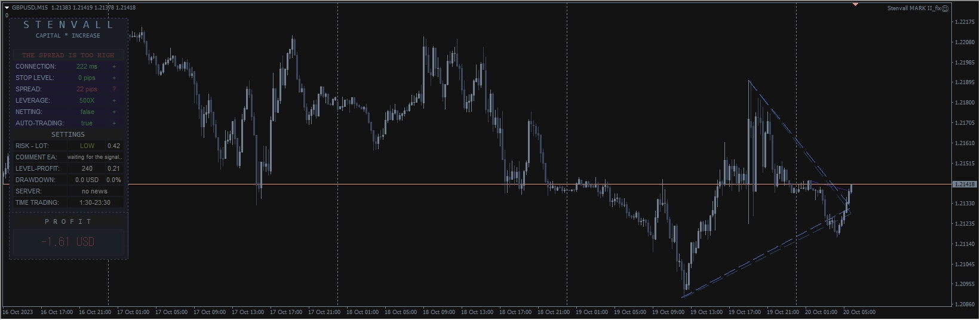This screenshot has height=320, width=980.
Task: Click 'CAPITAL * INCREASE' subtitle
Action: coord(68,36)
